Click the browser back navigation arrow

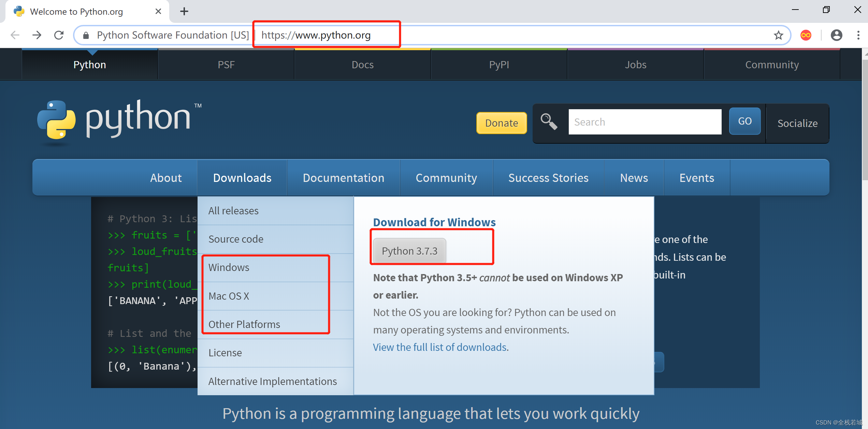[15, 35]
